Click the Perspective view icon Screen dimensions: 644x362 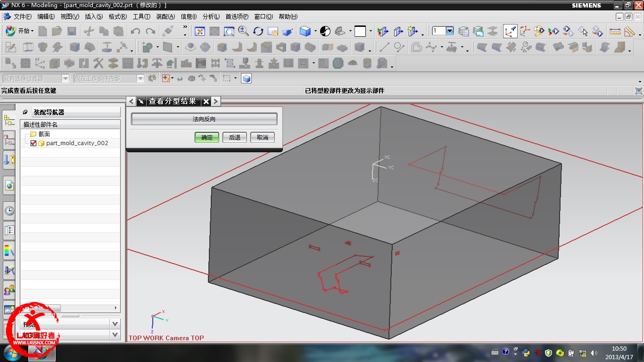point(288,31)
